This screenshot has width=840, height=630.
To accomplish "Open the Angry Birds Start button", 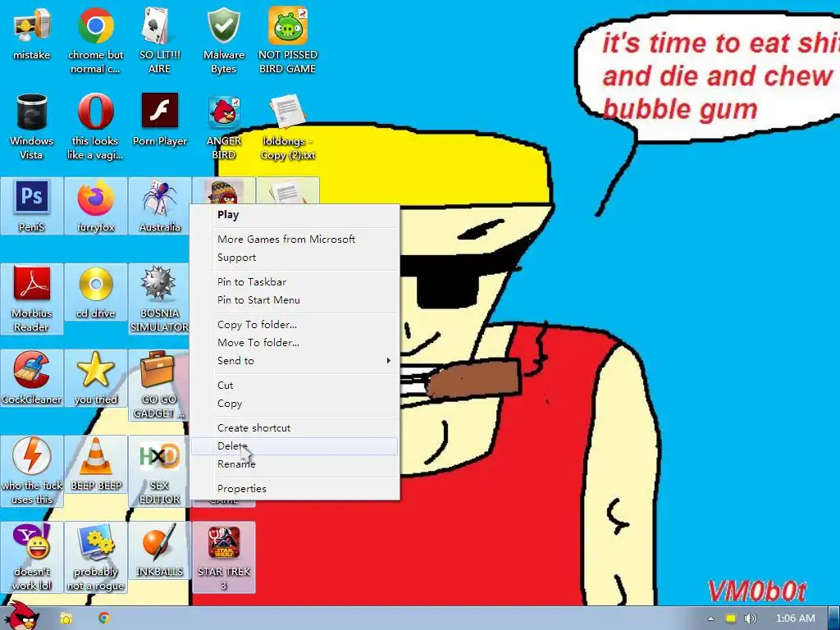I will pos(21,616).
